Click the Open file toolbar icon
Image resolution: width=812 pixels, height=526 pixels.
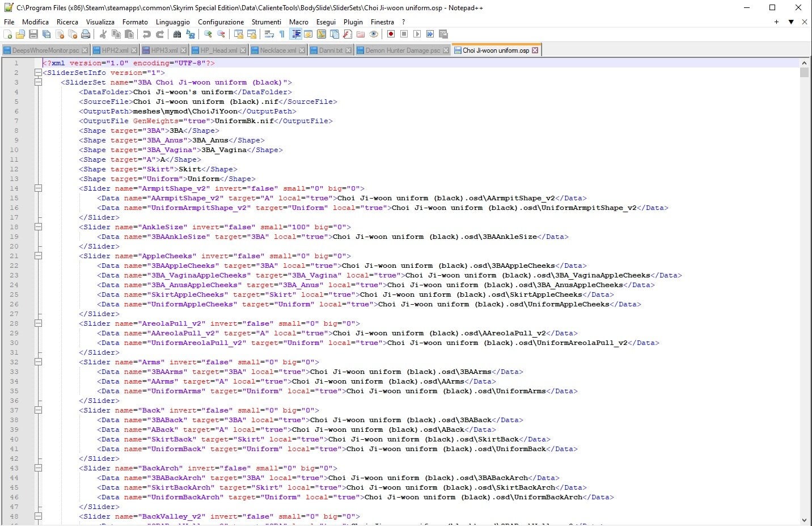pyautogui.click(x=20, y=34)
